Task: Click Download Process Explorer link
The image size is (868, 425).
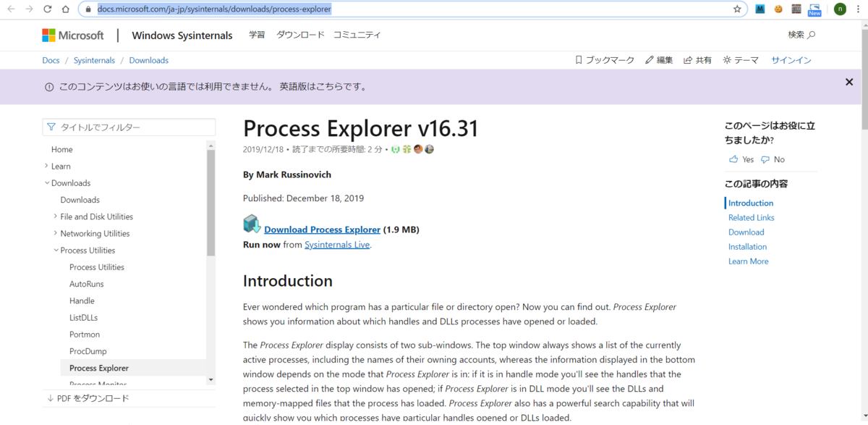Action: (x=322, y=230)
